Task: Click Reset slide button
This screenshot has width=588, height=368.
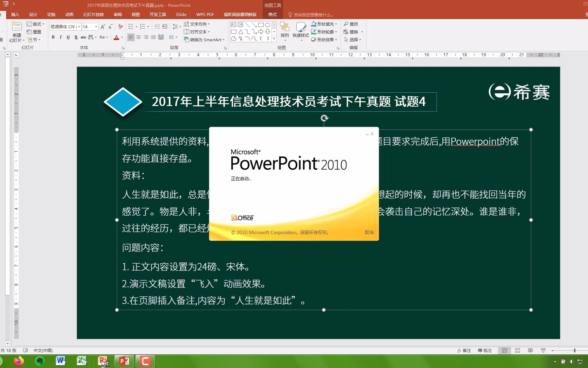Action: point(34,32)
